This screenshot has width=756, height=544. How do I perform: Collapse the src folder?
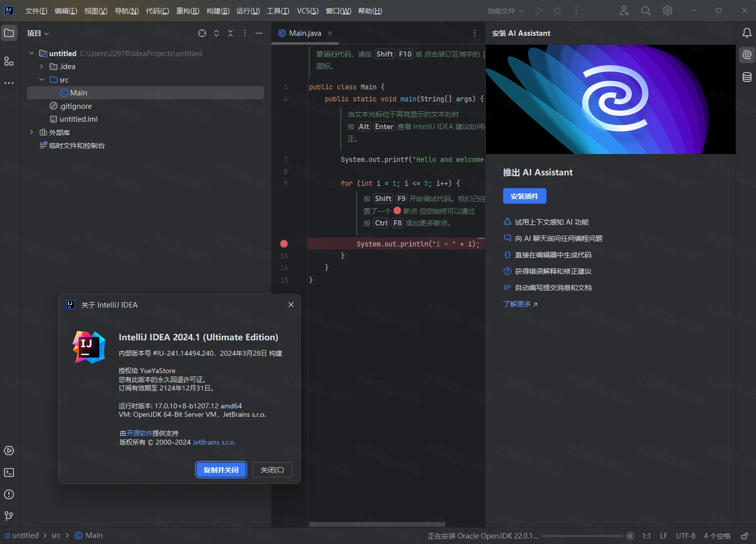coord(42,79)
